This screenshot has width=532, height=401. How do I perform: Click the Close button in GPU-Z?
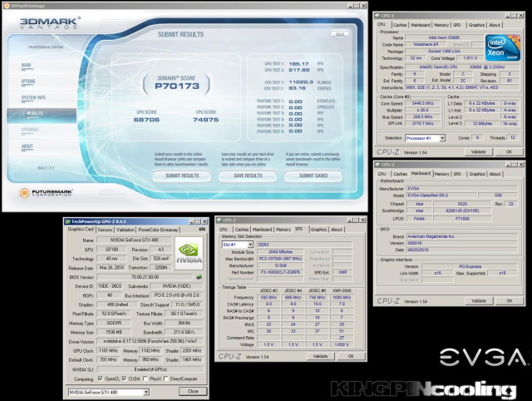(193, 392)
